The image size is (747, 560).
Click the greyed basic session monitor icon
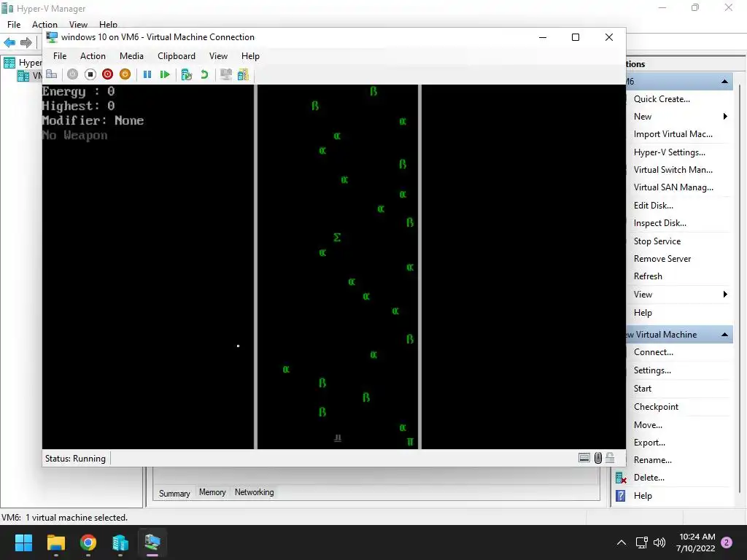click(x=226, y=74)
